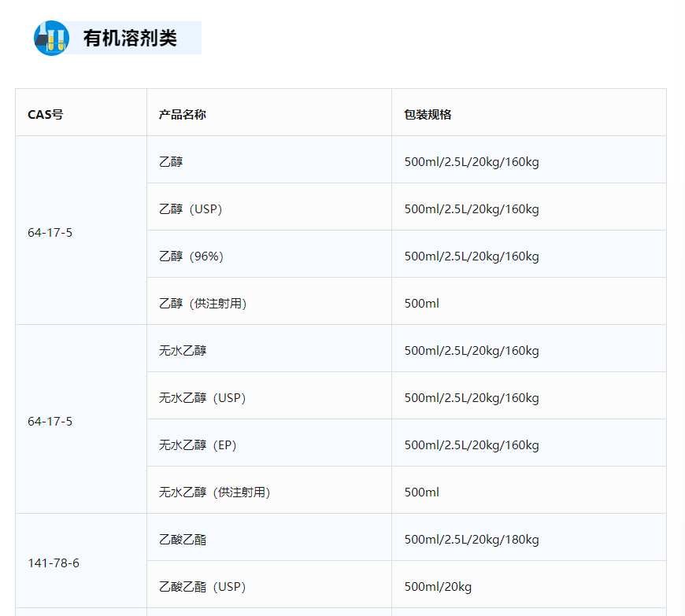Click the test tube icon beside 有机溶剂类
Viewport: 685px width, 616px height.
pos(51,38)
